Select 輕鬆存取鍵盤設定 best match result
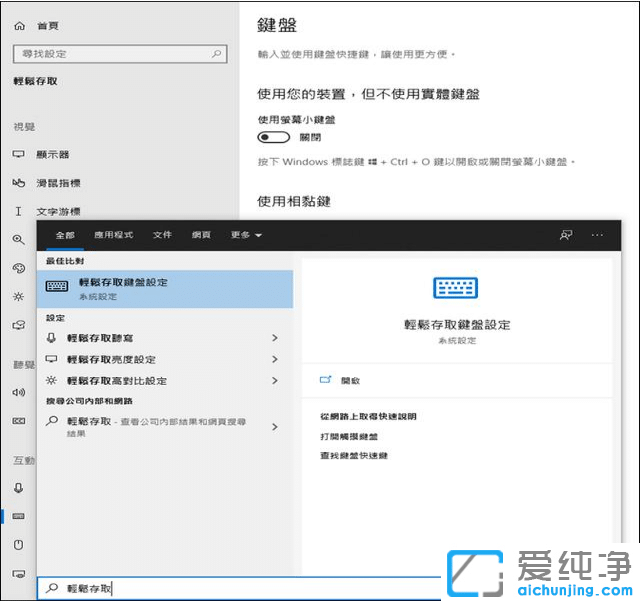The image size is (641, 603). (x=165, y=288)
